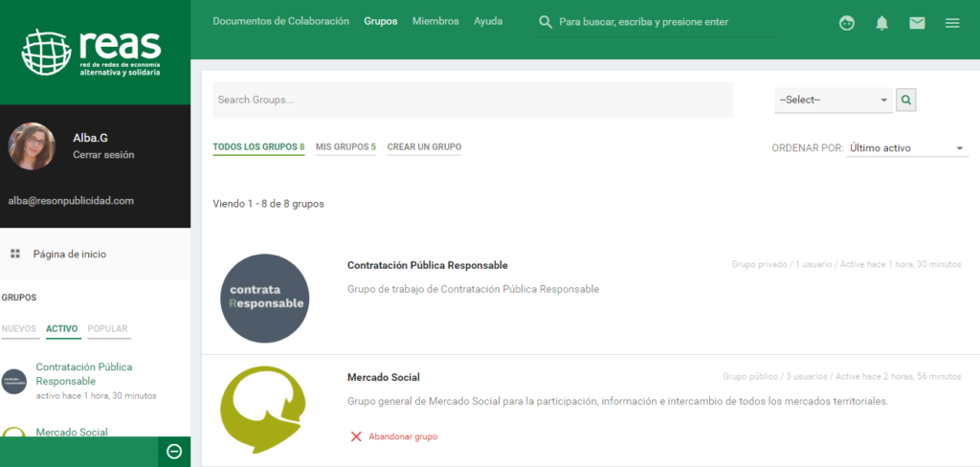Image resolution: width=980 pixels, height=467 pixels.
Task: Click the Cerrar sesión link
Action: (x=103, y=154)
